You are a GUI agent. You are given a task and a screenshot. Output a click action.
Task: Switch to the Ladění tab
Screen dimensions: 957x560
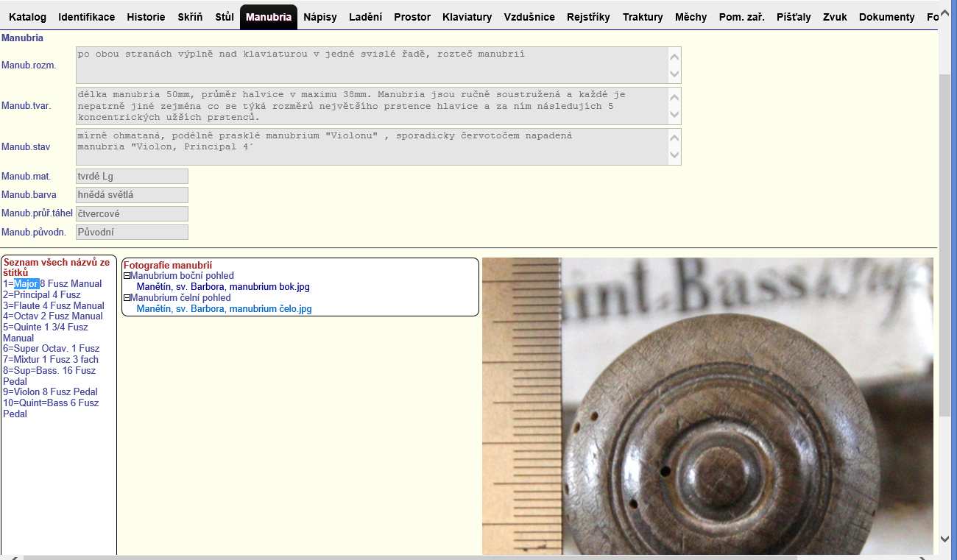365,17
